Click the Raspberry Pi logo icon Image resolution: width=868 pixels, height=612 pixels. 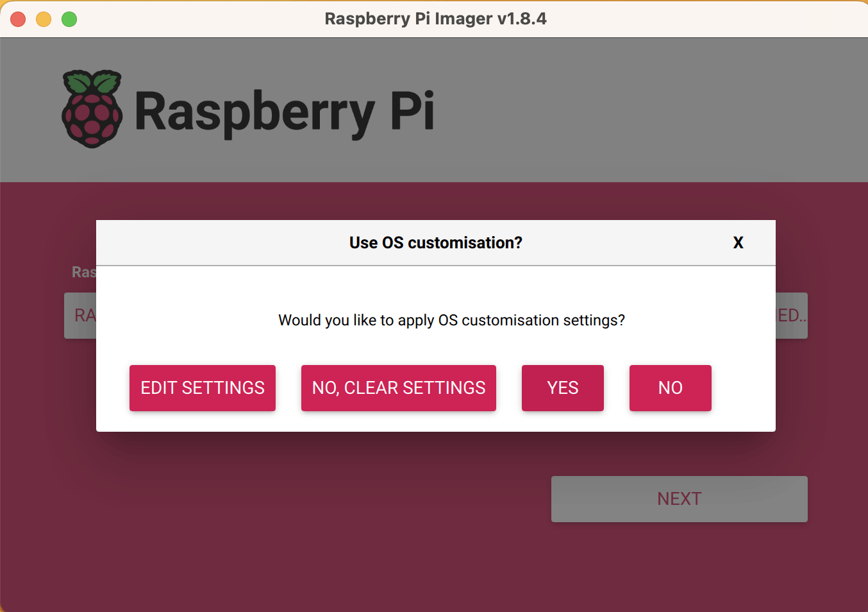(92, 109)
